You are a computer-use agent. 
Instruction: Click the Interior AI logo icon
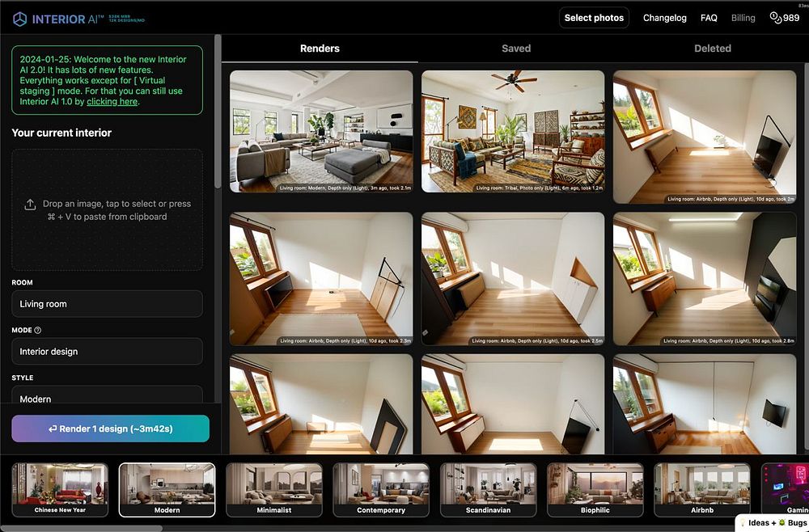tap(19, 19)
